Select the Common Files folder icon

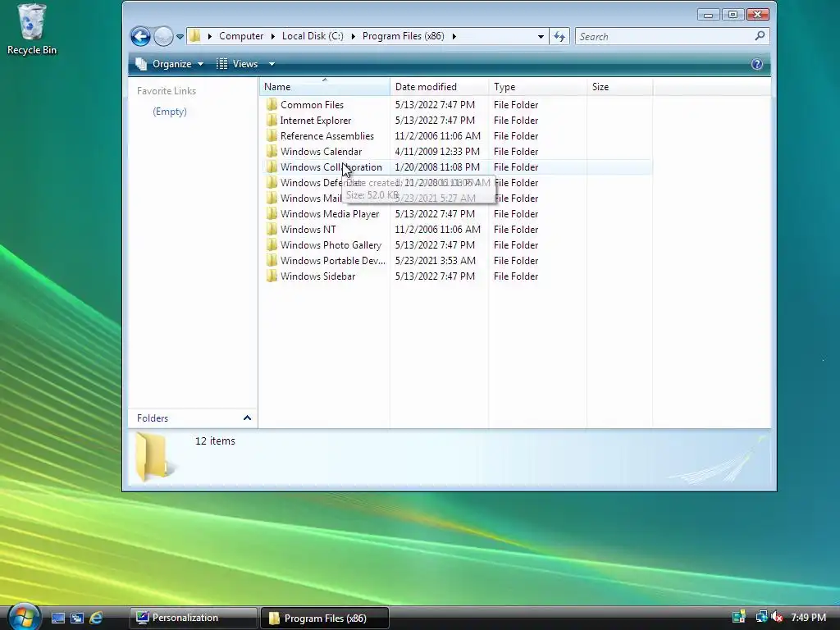[x=272, y=104]
